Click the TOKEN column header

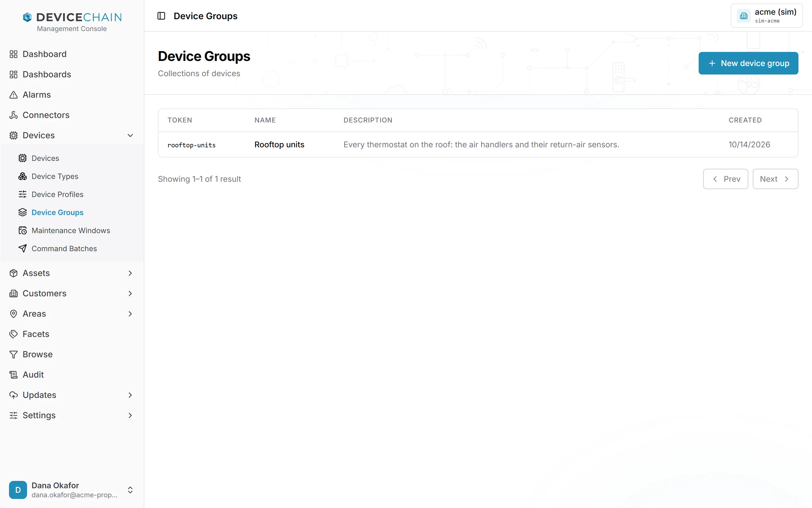tap(180, 120)
